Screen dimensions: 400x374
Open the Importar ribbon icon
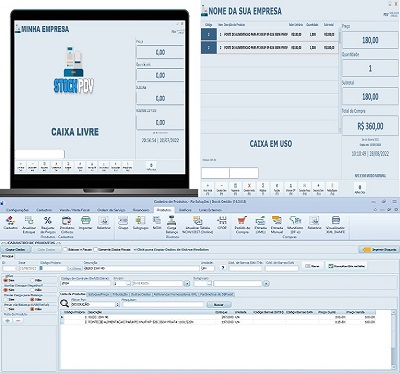pyautogui.click(x=86, y=223)
